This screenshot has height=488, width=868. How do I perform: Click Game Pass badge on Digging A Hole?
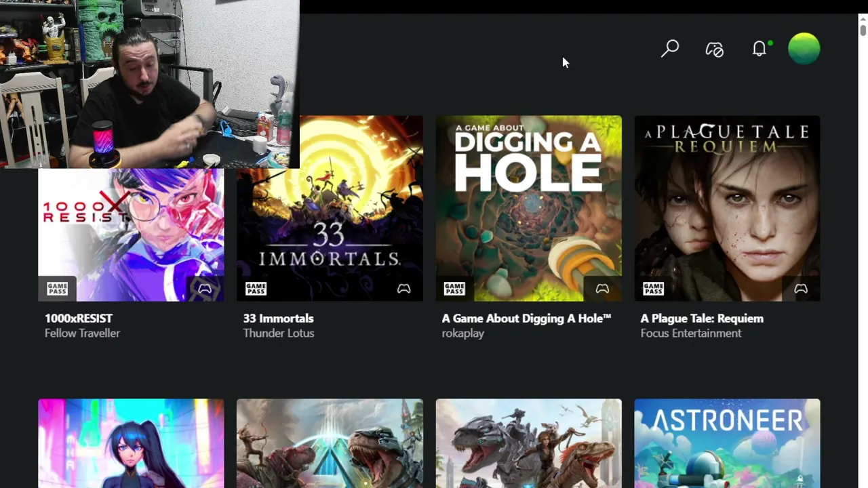[x=454, y=289]
